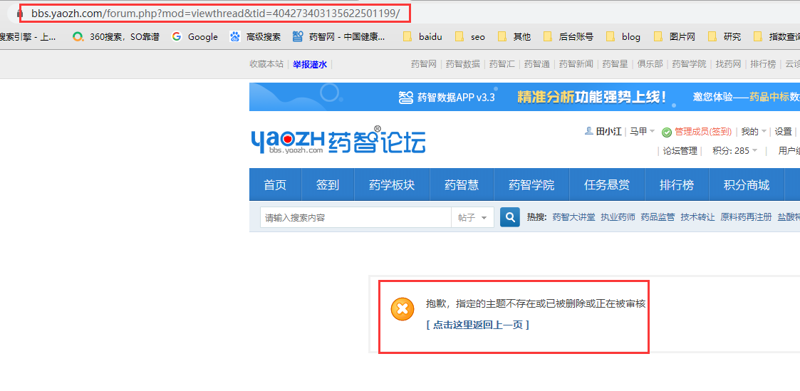The image size is (800, 391).
Task: Open the 研究 bookmark folder
Action: [x=724, y=37]
